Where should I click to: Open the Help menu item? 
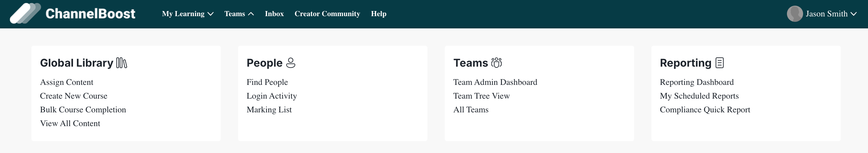[378, 14]
